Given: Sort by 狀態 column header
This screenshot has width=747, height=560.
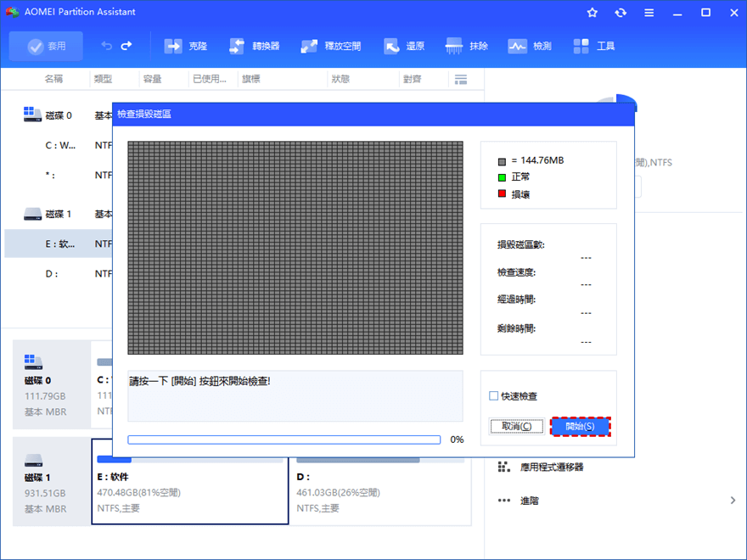Looking at the screenshot, I should click(340, 79).
